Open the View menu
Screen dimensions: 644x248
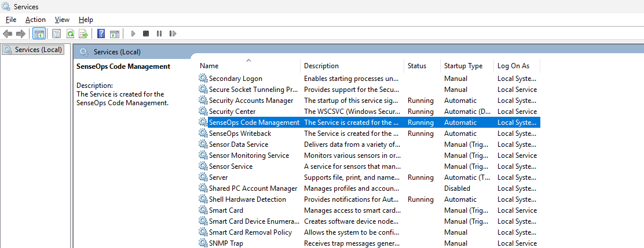coord(62,20)
